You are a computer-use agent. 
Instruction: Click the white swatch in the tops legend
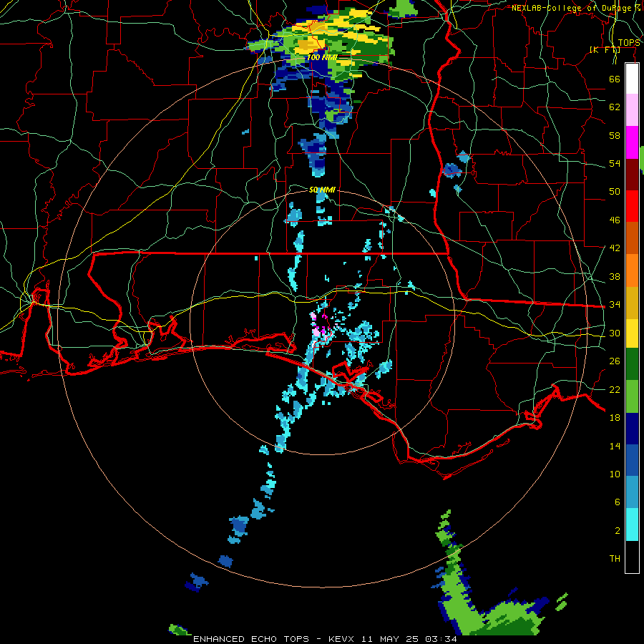tap(632, 79)
